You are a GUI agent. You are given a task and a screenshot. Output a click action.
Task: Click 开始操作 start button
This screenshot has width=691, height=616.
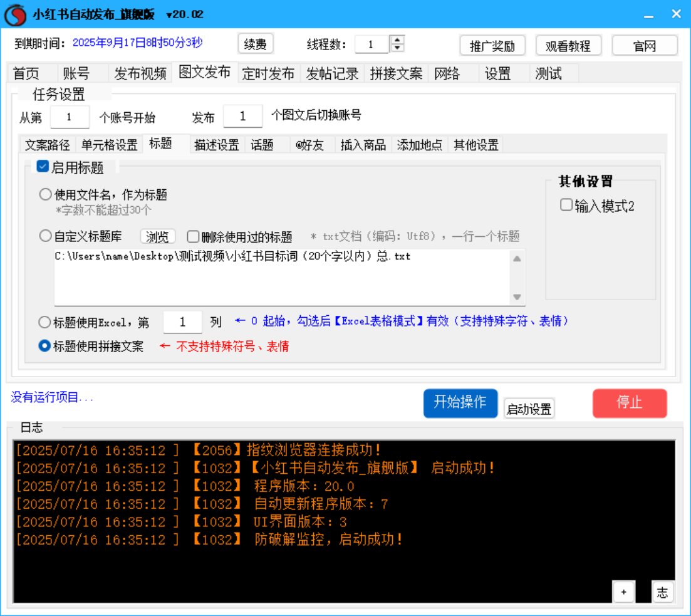[x=460, y=403]
